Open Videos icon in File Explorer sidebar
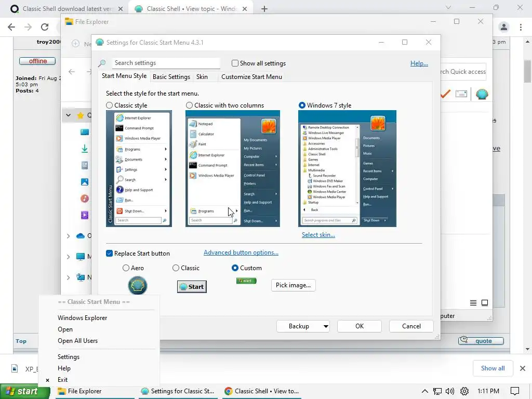The image size is (532, 399). 85,215
